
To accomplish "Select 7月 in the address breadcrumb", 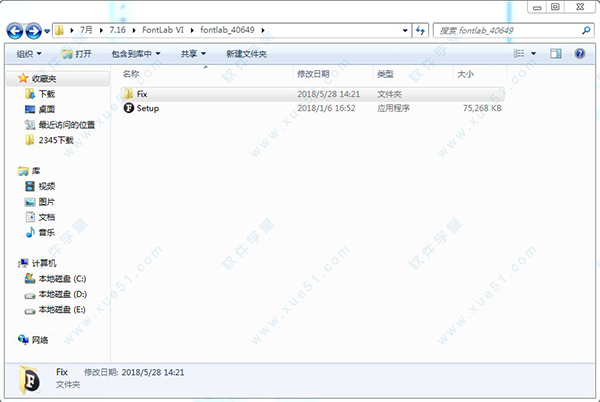I will (86, 30).
